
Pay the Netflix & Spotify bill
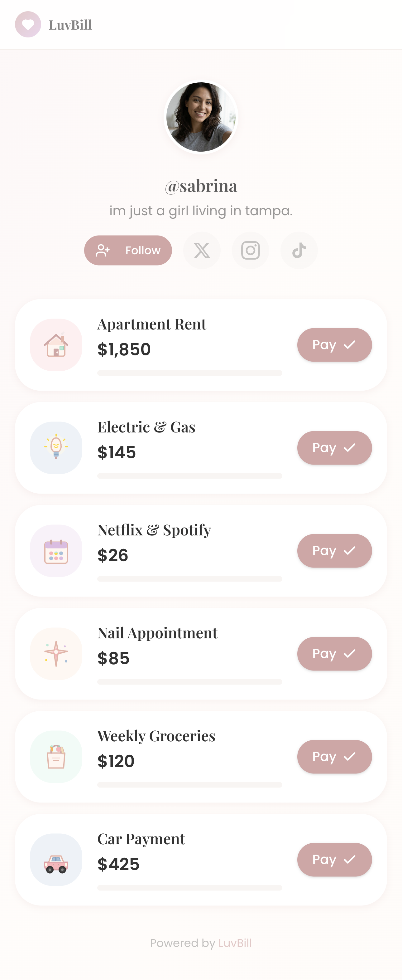point(334,551)
